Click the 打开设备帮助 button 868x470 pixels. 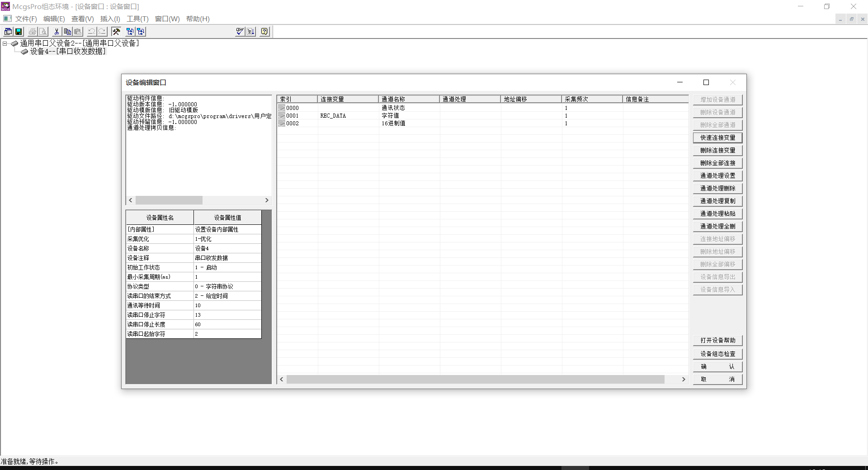tap(717, 340)
